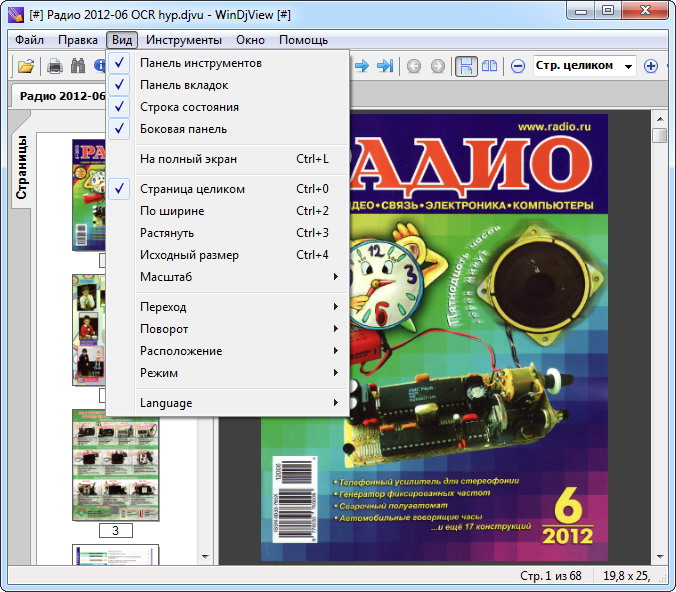Select the first page cover thumbnail
Screen dimensions: 676x592
[89, 195]
